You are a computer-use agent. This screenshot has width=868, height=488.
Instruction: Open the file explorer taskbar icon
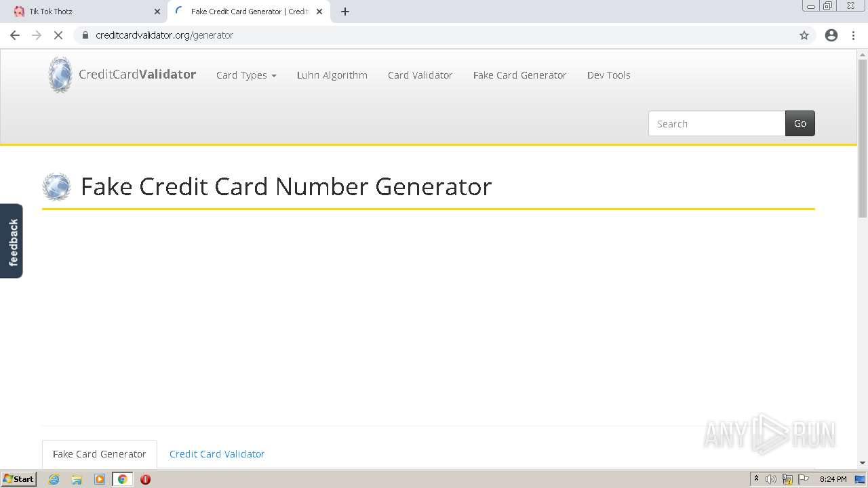77,479
